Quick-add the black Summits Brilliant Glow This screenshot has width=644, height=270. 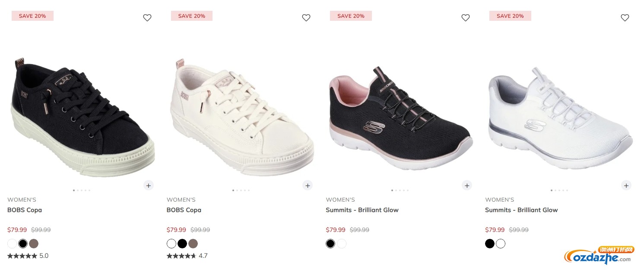(467, 185)
